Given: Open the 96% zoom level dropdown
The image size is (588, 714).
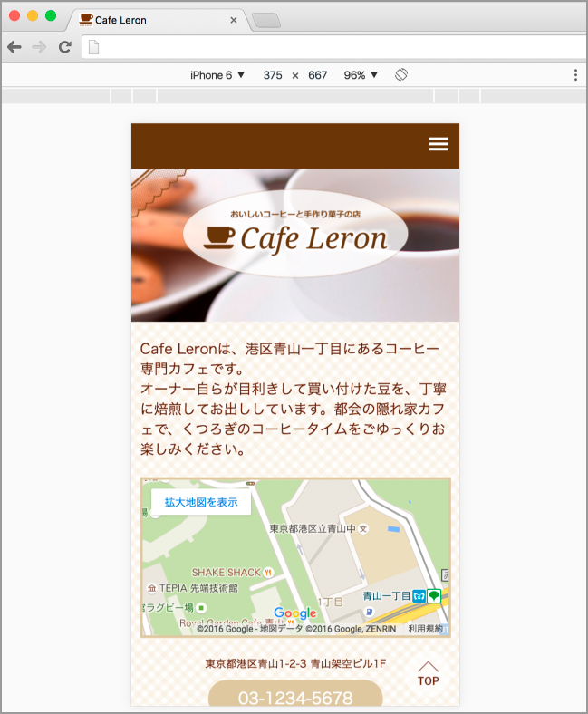Looking at the screenshot, I should tap(361, 75).
